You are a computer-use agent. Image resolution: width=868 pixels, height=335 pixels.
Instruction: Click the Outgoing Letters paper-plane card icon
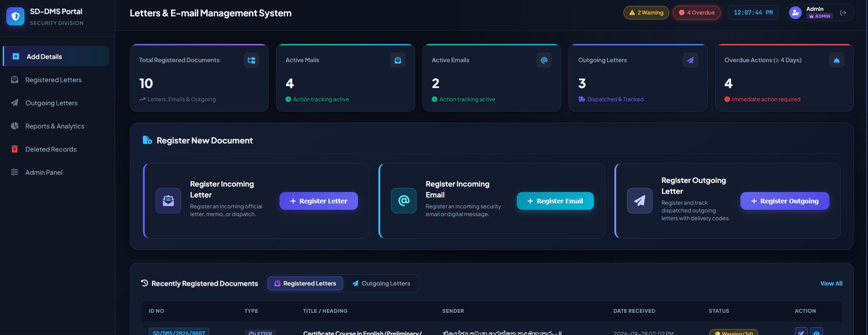pyautogui.click(x=690, y=60)
